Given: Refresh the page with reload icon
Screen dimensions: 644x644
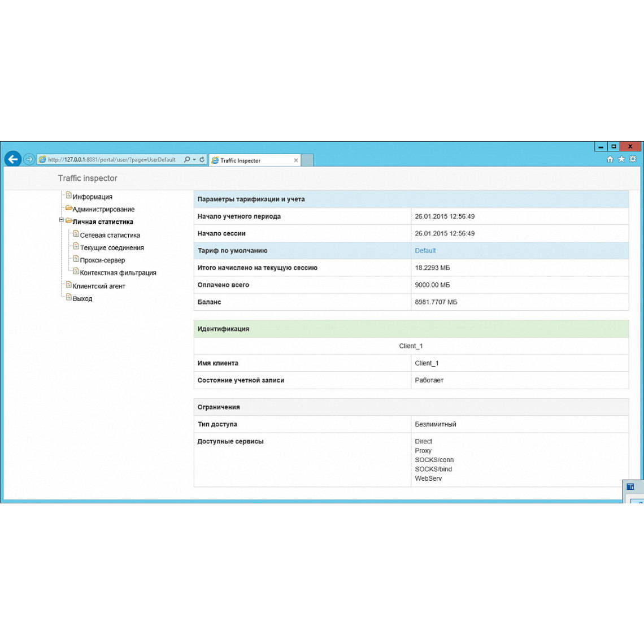Looking at the screenshot, I should 202,159.
